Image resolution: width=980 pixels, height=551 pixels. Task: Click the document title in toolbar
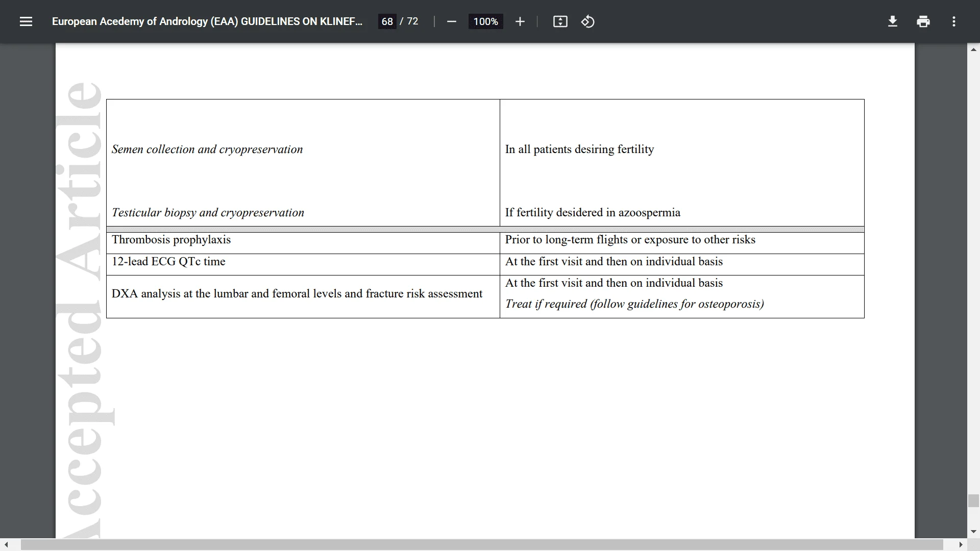tap(207, 21)
